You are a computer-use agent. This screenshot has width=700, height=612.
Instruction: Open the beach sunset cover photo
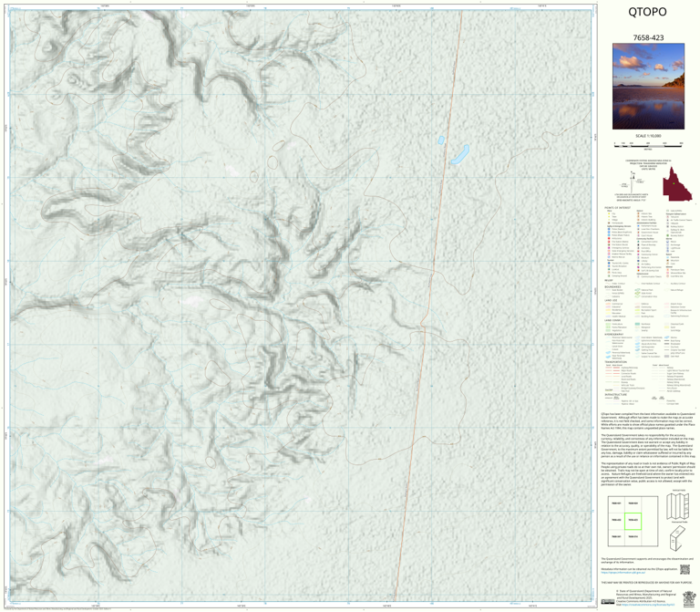pos(648,87)
